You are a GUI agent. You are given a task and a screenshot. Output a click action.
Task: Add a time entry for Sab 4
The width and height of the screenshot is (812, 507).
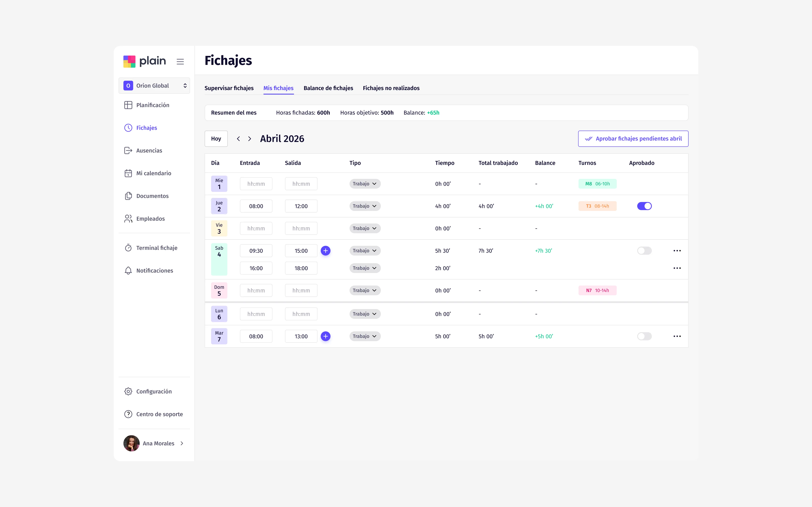pyautogui.click(x=325, y=250)
